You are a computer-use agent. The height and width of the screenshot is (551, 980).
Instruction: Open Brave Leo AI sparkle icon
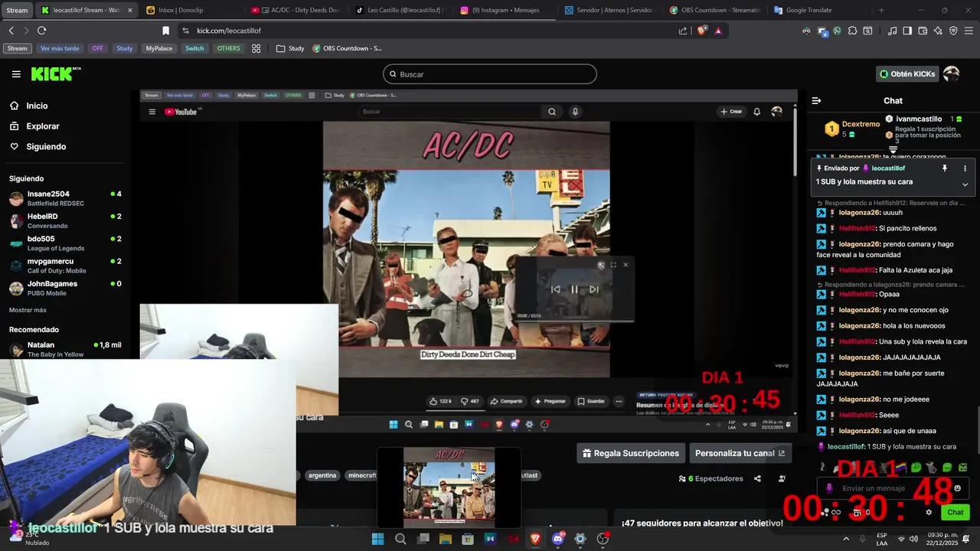pyautogui.click(x=938, y=31)
